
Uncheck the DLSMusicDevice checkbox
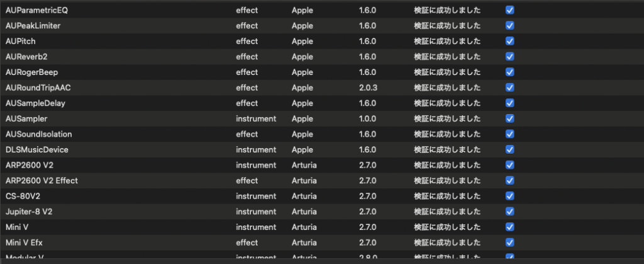[x=510, y=149]
